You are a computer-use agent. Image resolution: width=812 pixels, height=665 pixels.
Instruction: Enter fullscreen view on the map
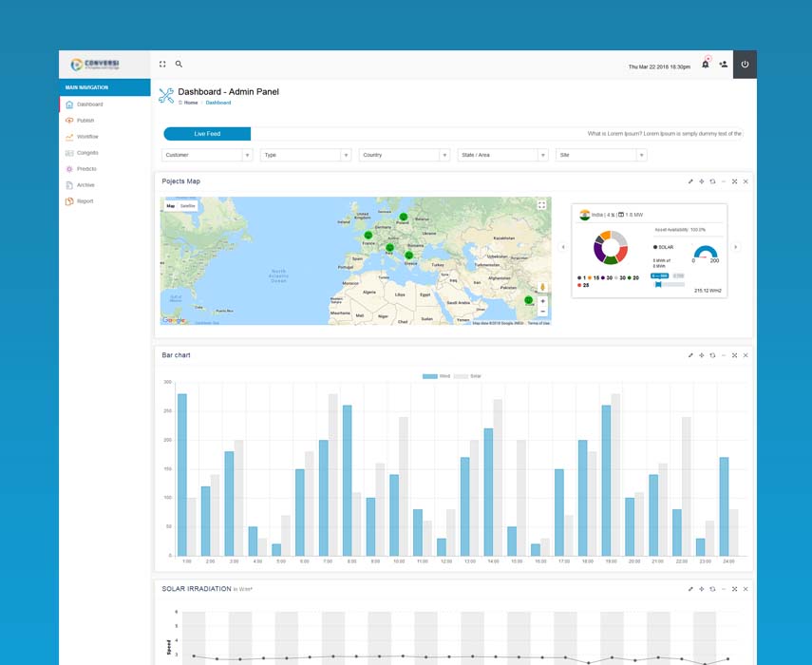(x=541, y=205)
